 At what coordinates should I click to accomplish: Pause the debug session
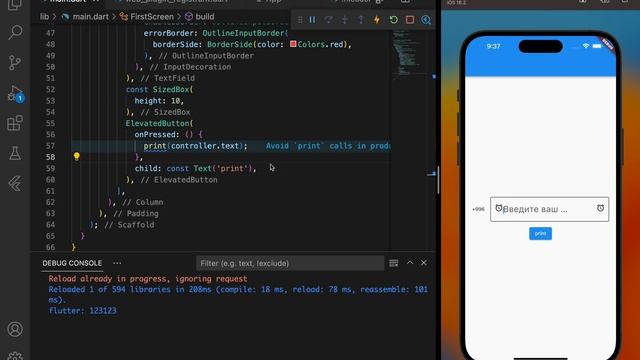[x=312, y=20]
